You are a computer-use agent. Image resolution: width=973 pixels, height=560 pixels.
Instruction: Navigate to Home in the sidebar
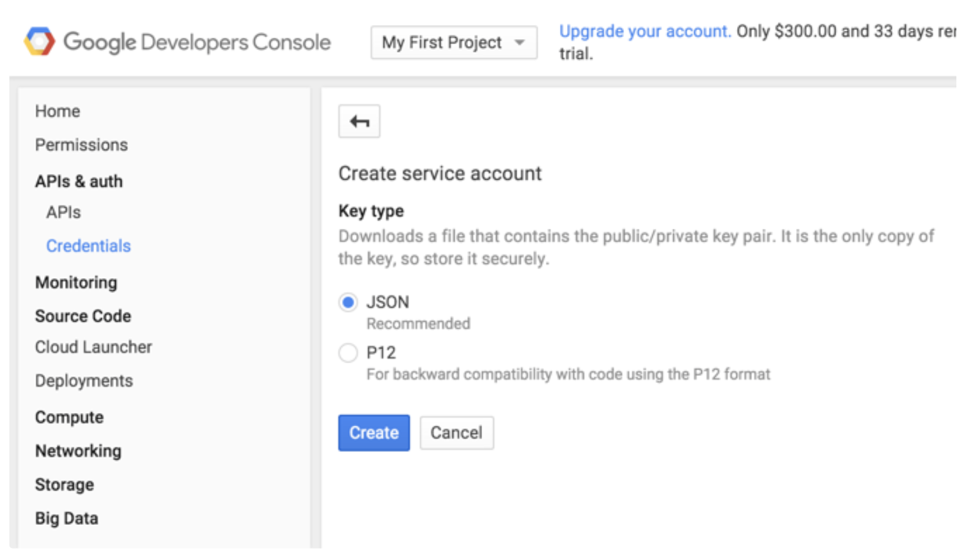[x=58, y=111]
